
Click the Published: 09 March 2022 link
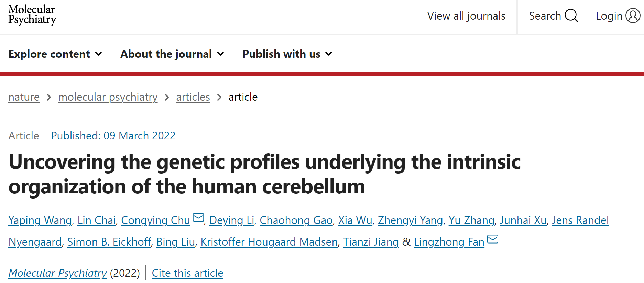(113, 136)
